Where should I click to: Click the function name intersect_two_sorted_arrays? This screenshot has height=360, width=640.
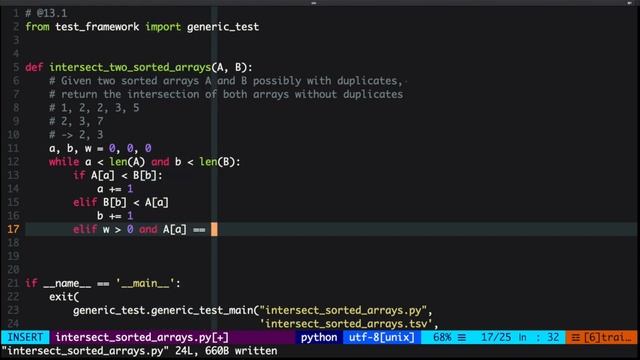point(130,67)
